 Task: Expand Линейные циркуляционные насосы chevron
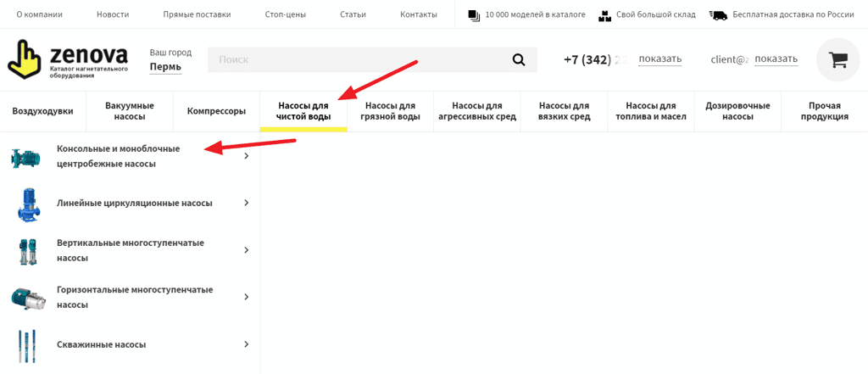click(x=246, y=204)
